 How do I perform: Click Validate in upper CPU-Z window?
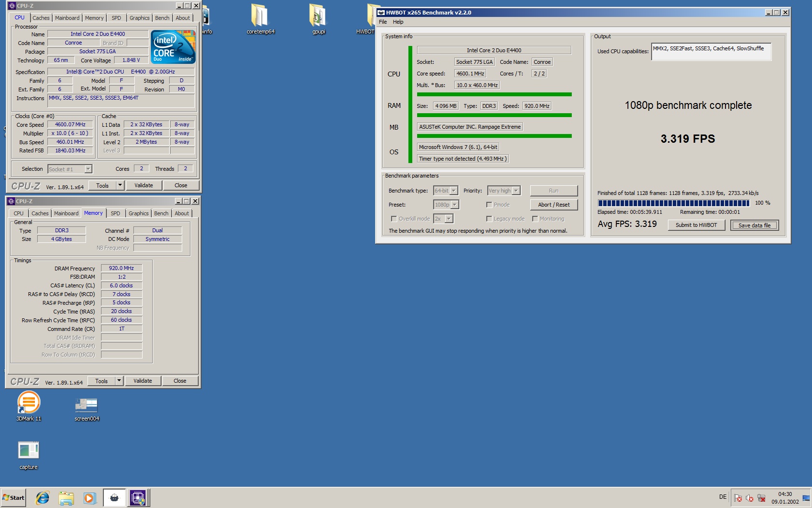click(144, 185)
